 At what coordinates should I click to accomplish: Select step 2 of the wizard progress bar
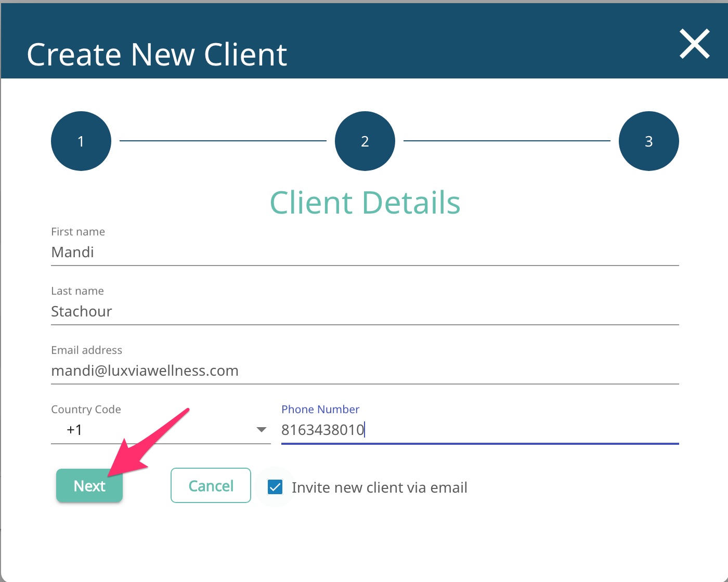click(365, 141)
